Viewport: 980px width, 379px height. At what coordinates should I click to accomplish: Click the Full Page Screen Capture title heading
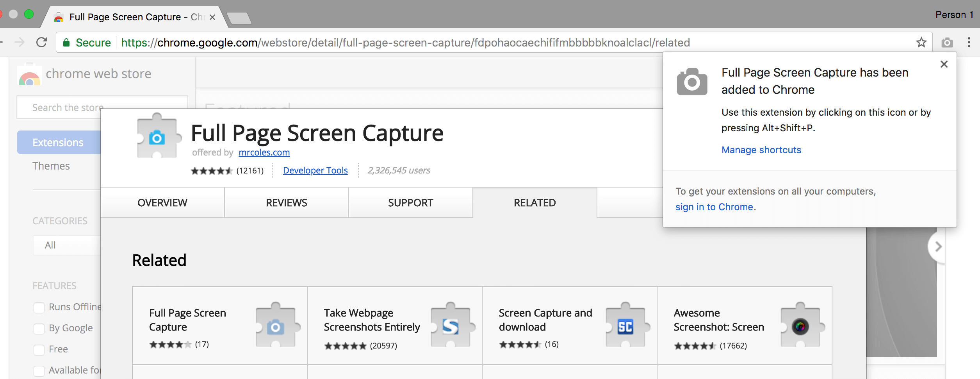pyautogui.click(x=317, y=133)
